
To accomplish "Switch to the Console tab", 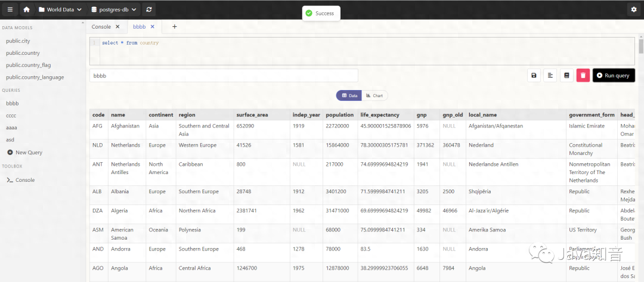I will [x=101, y=27].
